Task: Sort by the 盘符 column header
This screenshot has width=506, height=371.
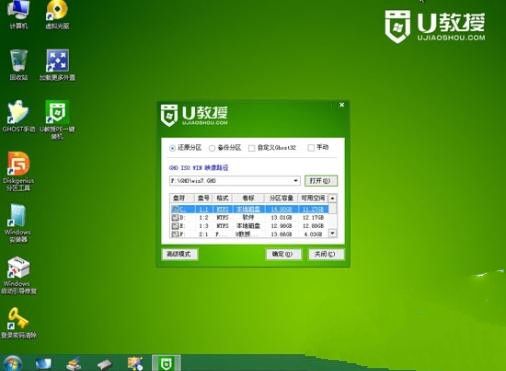Action: click(182, 198)
